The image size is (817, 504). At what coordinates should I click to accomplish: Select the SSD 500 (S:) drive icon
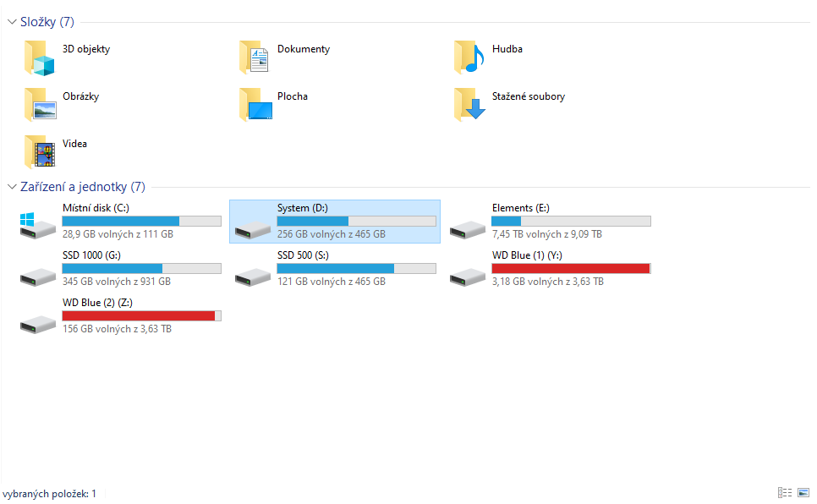click(253, 277)
